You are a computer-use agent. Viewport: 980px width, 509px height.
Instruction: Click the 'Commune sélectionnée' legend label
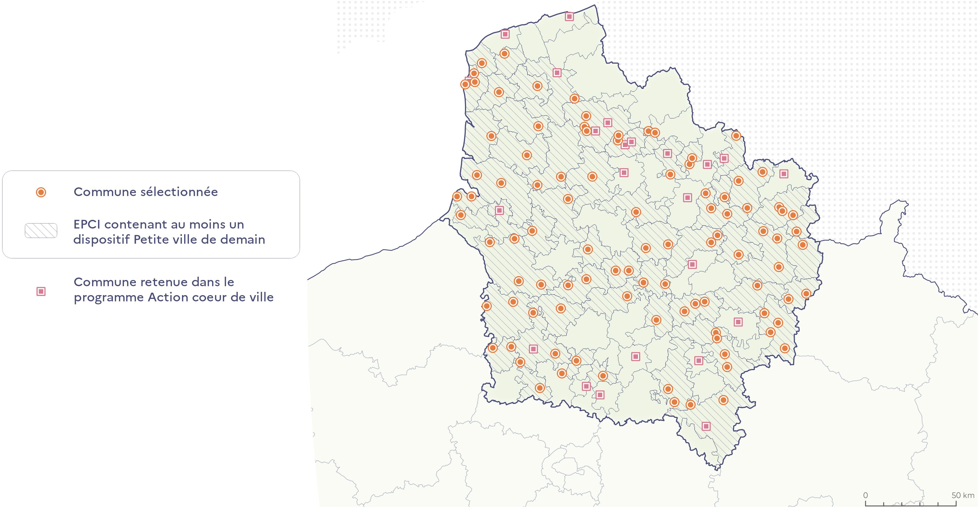146,192
